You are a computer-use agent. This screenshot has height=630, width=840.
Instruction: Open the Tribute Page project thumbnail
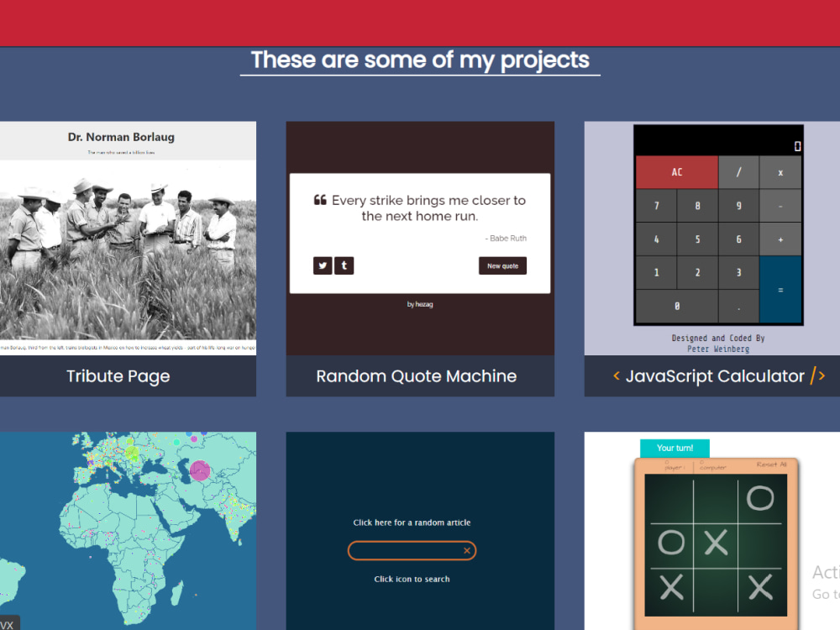pos(128,239)
